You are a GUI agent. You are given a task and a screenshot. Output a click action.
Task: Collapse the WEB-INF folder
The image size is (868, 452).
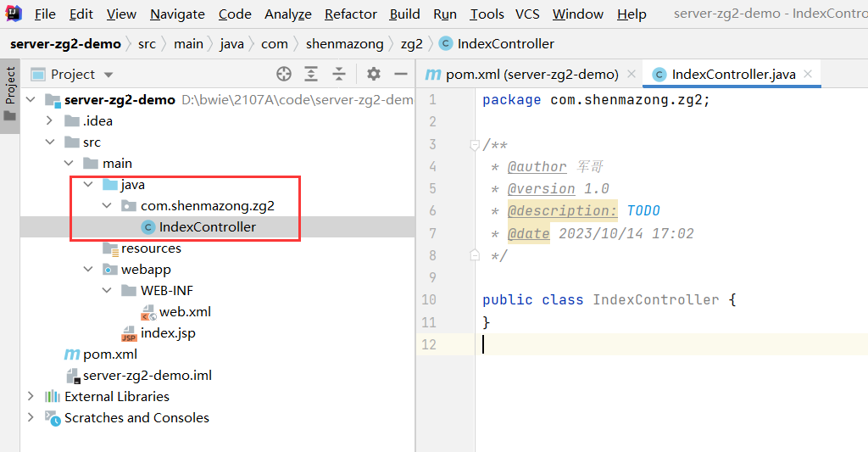[x=107, y=291]
